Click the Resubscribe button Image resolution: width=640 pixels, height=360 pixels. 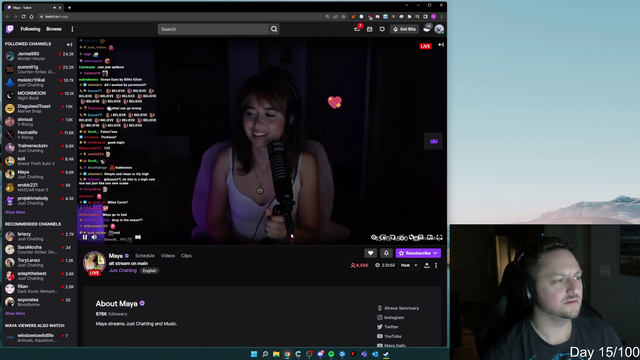[418, 253]
